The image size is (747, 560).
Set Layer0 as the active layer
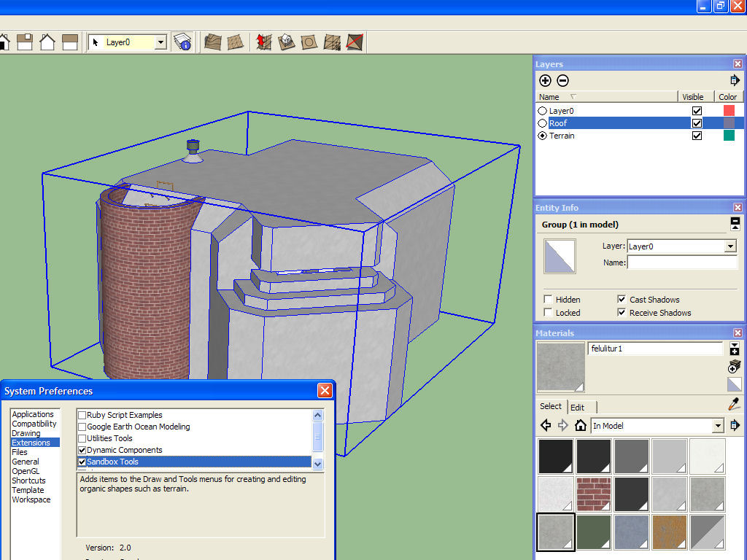pos(542,111)
